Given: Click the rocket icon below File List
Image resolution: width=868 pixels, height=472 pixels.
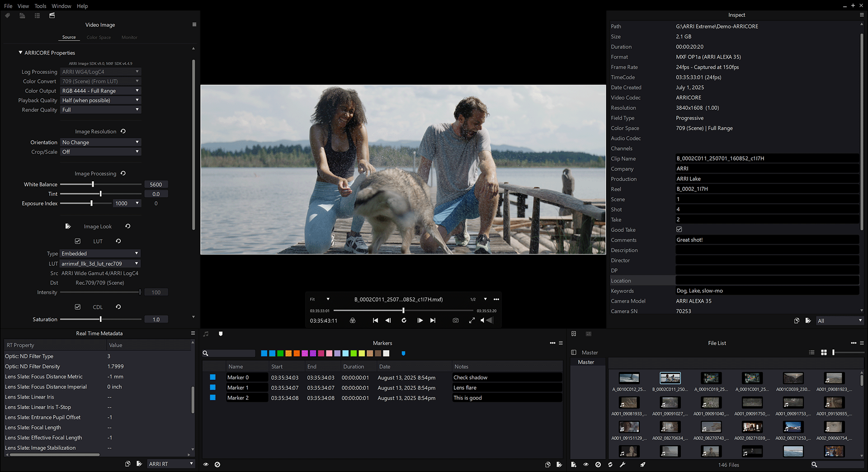Looking at the screenshot, I should (x=642, y=464).
